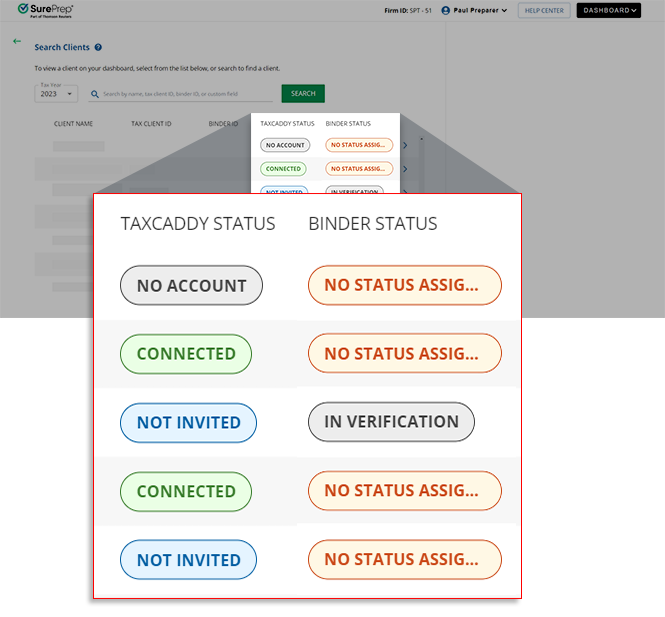Click the Search Clients heading

point(62,47)
